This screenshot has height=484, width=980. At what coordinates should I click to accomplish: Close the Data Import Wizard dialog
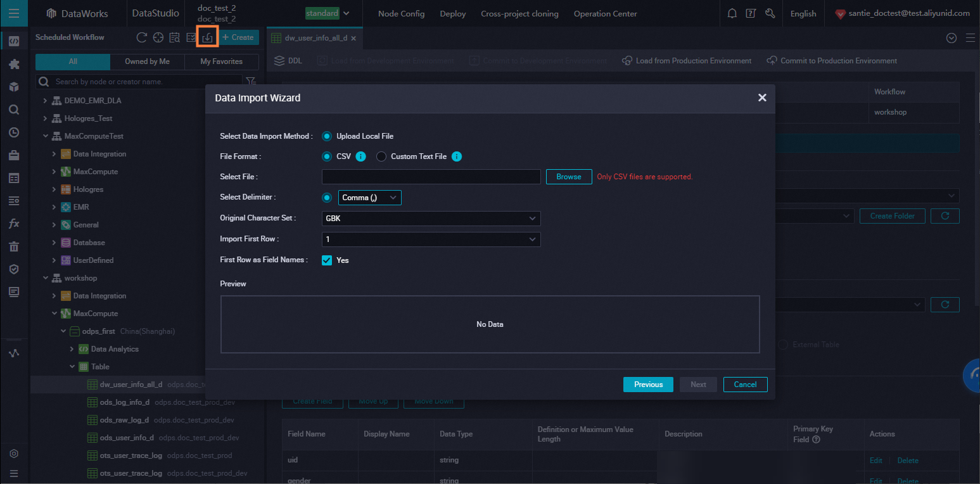coord(762,98)
